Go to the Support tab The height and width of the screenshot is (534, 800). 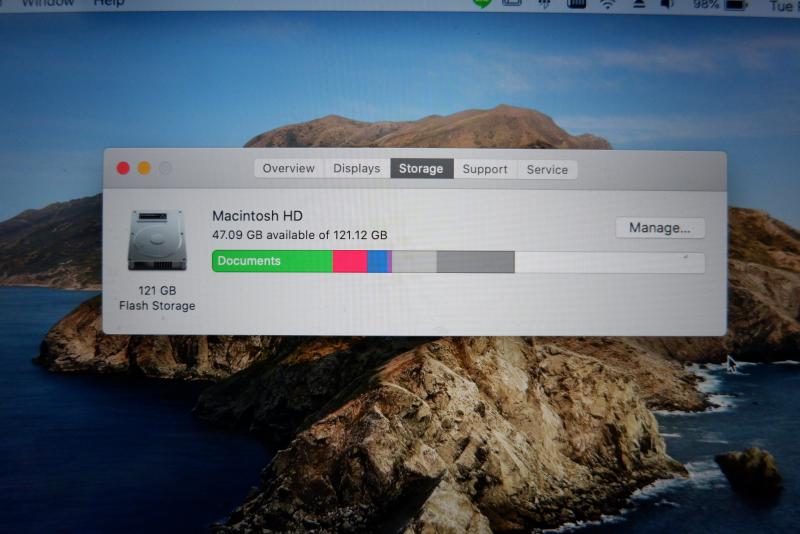[x=485, y=169]
